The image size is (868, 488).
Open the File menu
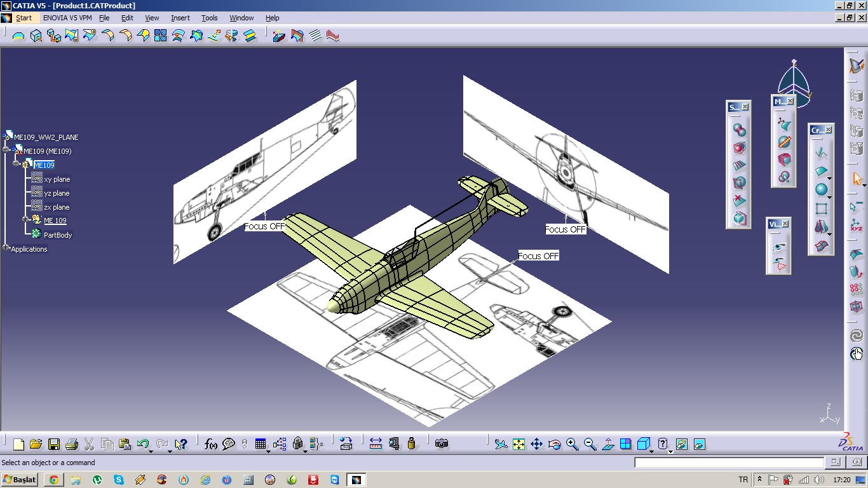[x=105, y=18]
